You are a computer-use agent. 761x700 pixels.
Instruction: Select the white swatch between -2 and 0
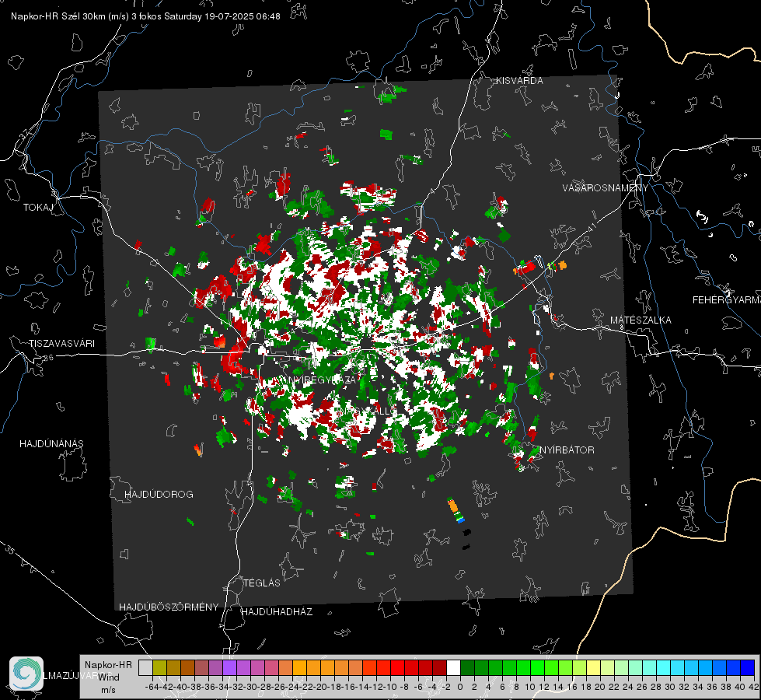pos(453,667)
